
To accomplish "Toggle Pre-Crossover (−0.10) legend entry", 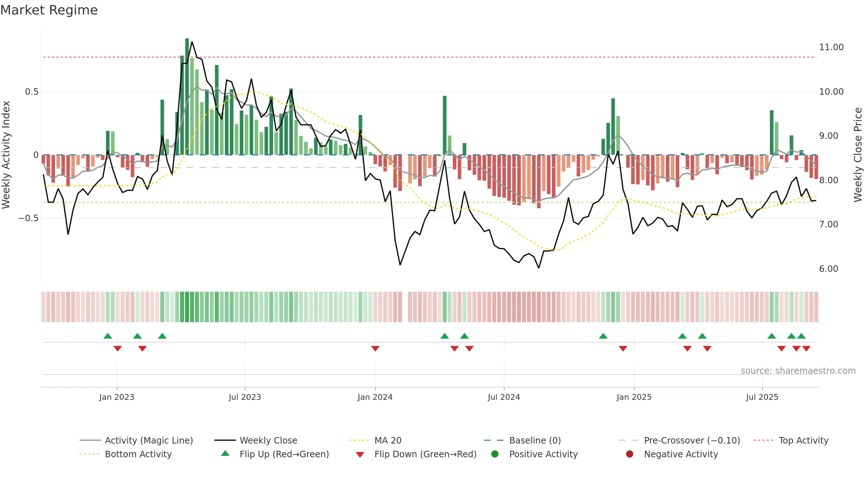I will pos(679,440).
